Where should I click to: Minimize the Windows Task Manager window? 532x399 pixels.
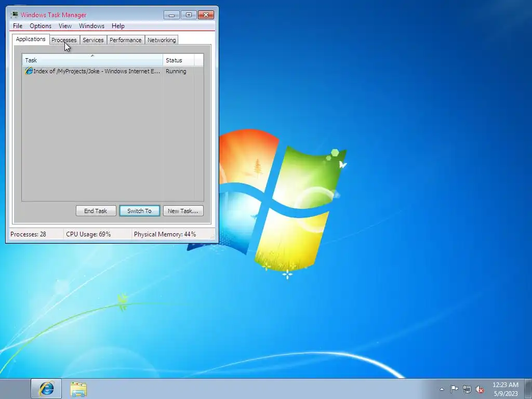(x=171, y=15)
